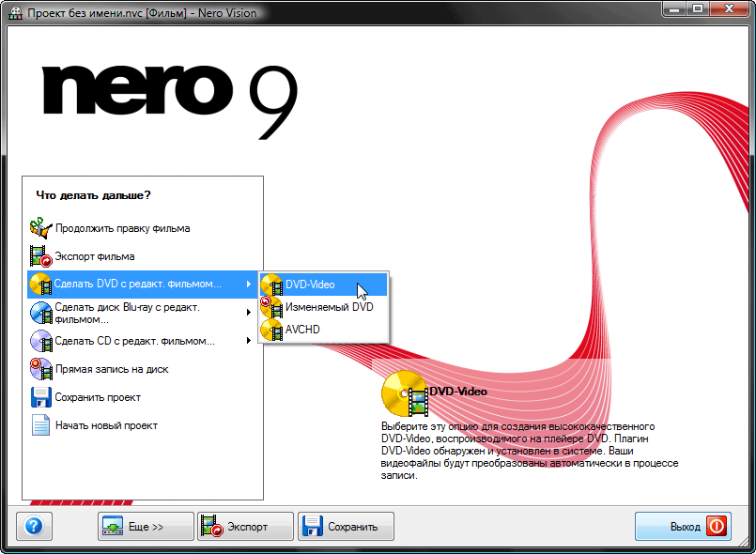Click the film export icon beside Экспорт фильма
This screenshot has height=554, width=756.
41,256
